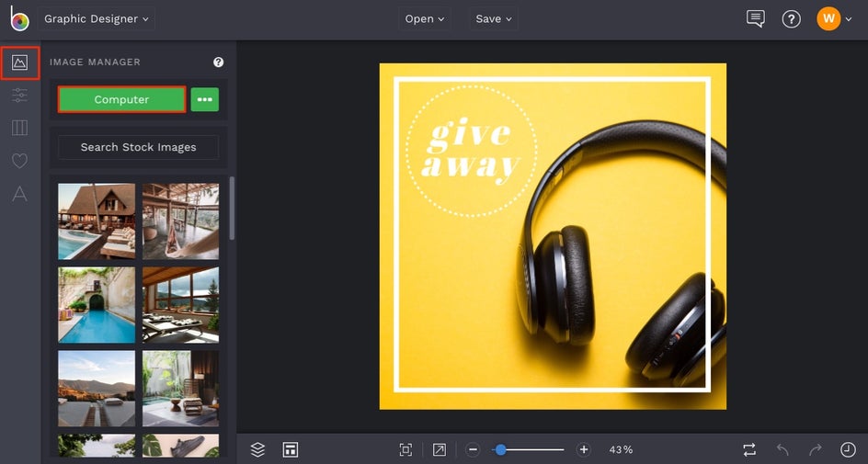The image size is (868, 464).
Task: Open the feedback chat bubble icon
Action: click(x=755, y=18)
